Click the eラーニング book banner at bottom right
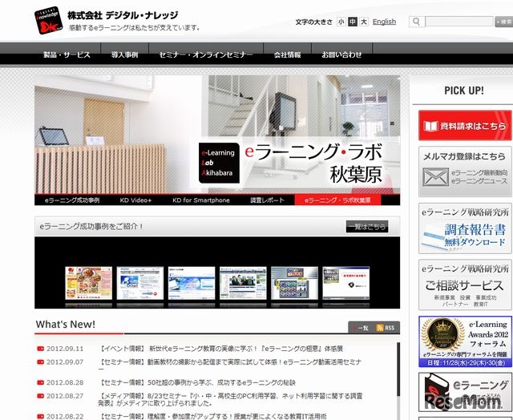This screenshot has height=420, width=513. click(465, 392)
